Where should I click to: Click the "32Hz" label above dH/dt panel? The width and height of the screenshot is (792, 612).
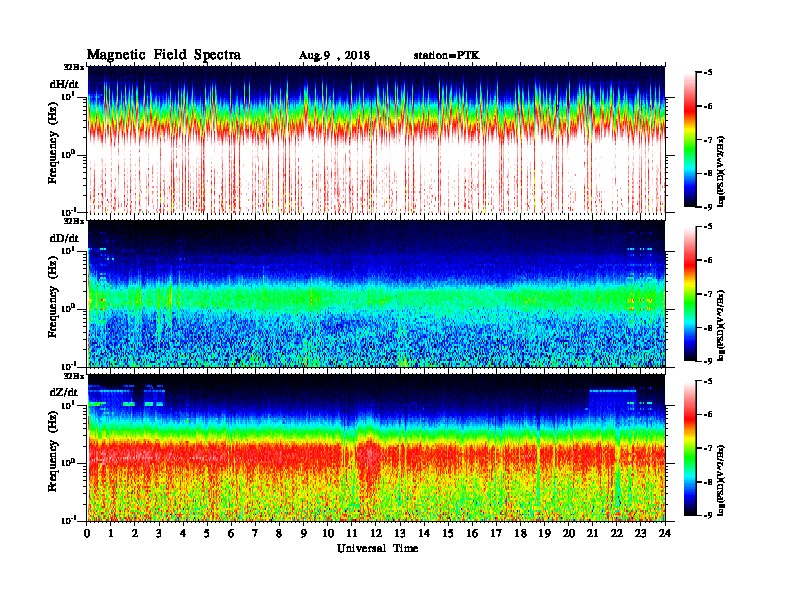(x=74, y=67)
